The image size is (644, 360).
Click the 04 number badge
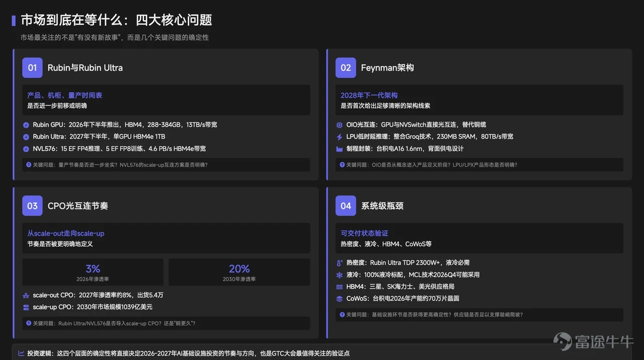(346, 206)
